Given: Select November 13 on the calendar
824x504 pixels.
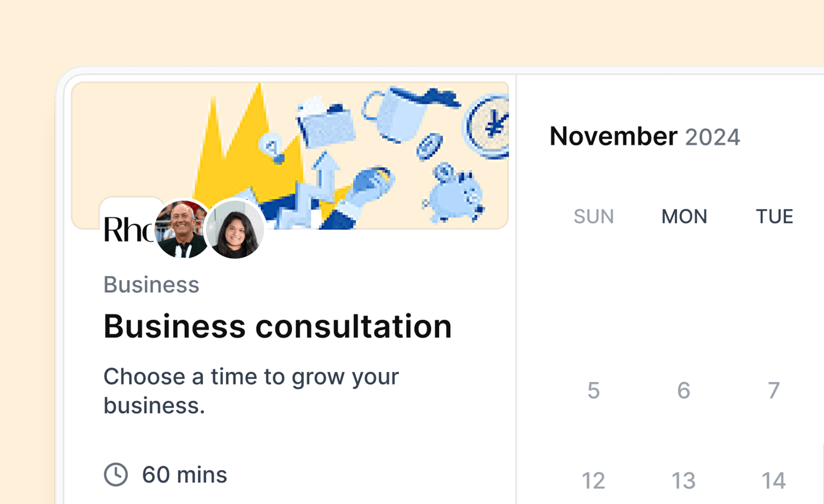Looking at the screenshot, I should click(x=683, y=479).
